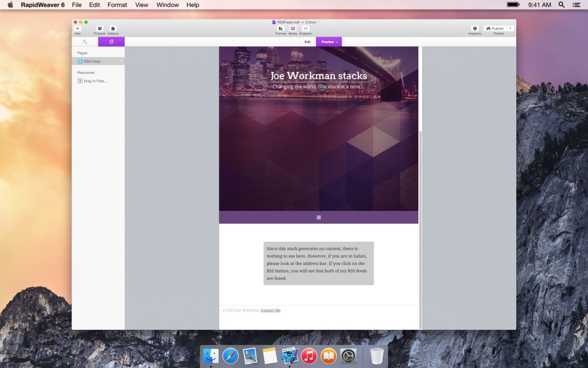Open the hamburger navigation menu in preview
Viewport: 588px width, 368px height.
(x=319, y=217)
